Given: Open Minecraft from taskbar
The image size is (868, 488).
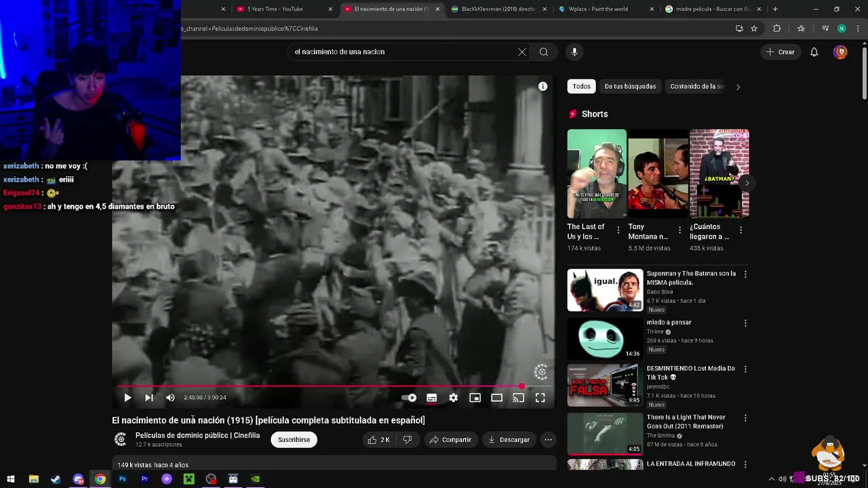Looking at the screenshot, I should pos(189,479).
